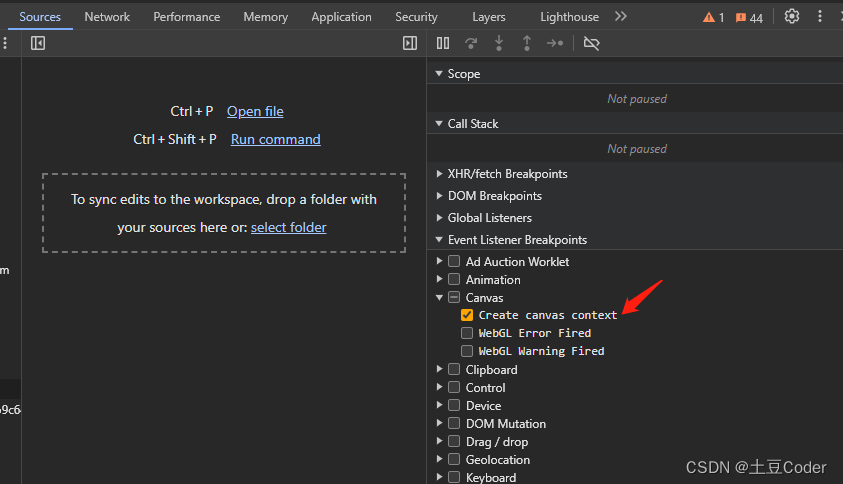Open navigator more options menu

(5, 43)
